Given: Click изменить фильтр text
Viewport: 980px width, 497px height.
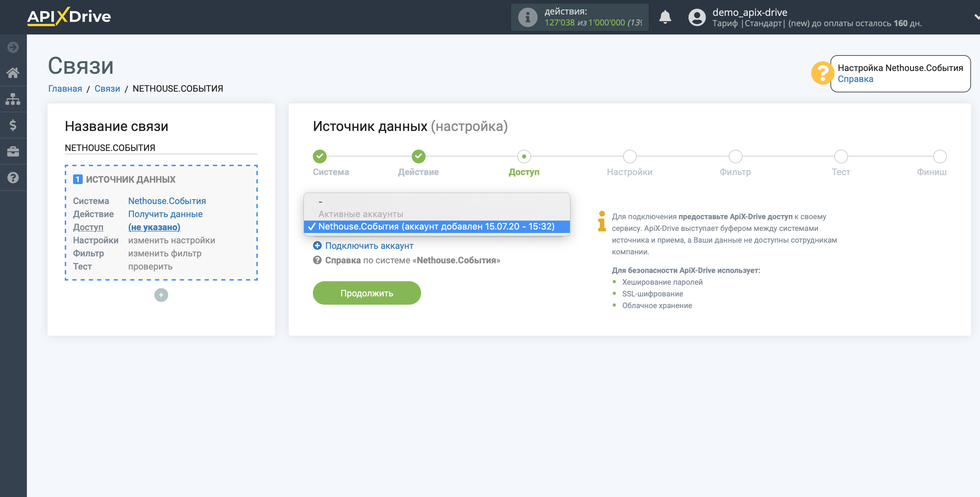Looking at the screenshot, I should (x=165, y=253).
